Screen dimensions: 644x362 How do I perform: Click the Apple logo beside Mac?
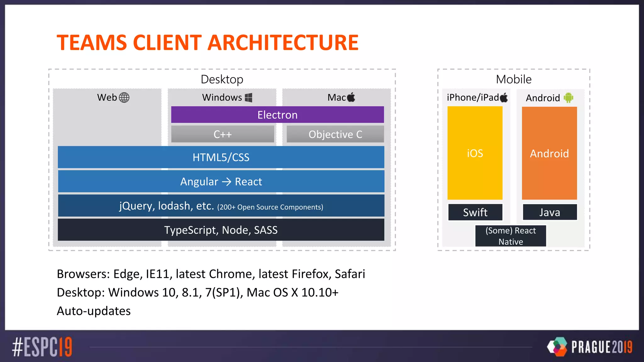(x=351, y=97)
